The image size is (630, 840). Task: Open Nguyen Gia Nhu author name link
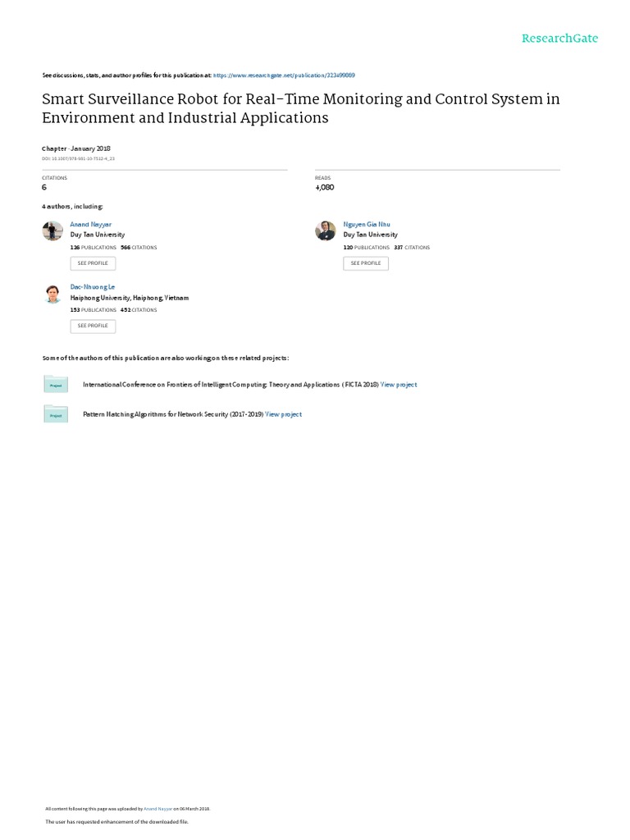[365, 223]
